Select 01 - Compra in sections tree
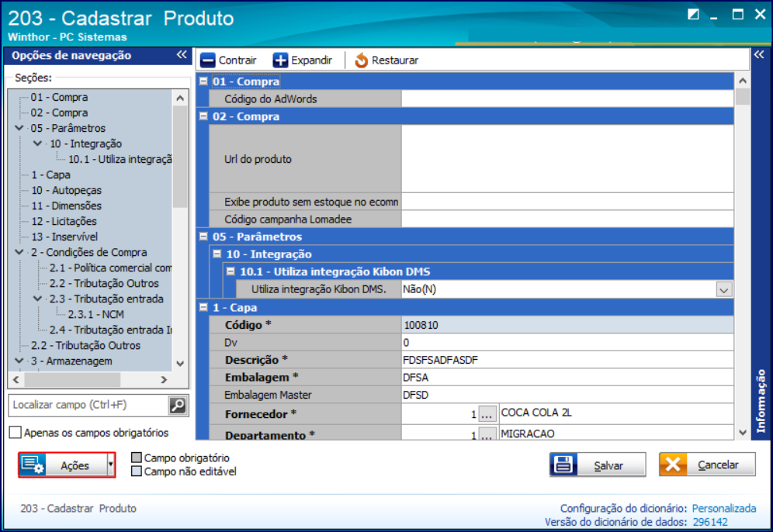The width and height of the screenshot is (773, 532). tap(59, 97)
